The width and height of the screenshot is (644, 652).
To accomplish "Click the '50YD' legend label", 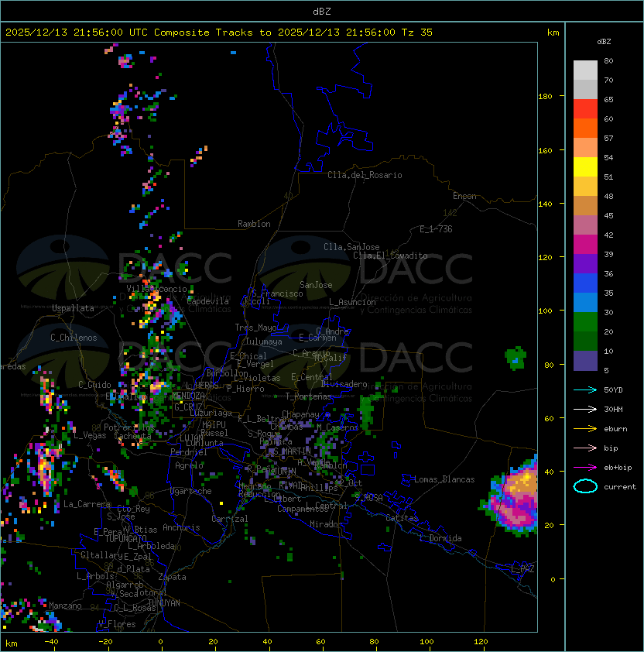I will click(x=613, y=389).
